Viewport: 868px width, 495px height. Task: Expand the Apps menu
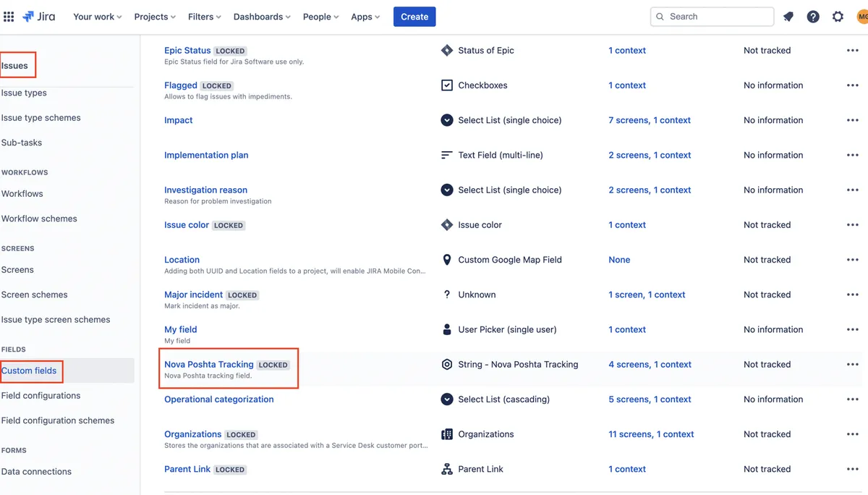pos(365,17)
